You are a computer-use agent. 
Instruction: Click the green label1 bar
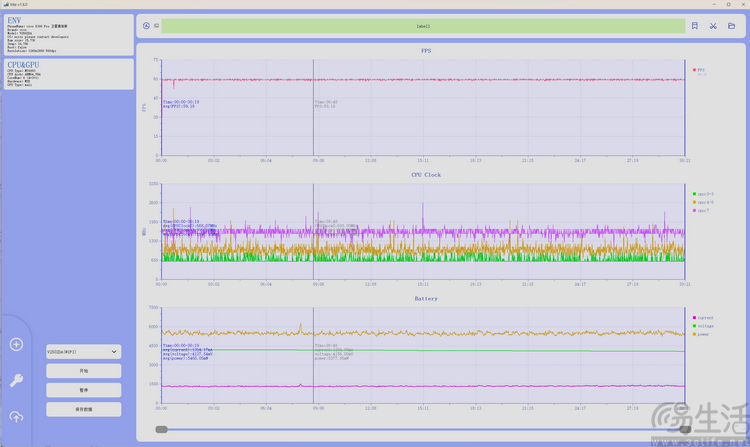tap(423, 26)
